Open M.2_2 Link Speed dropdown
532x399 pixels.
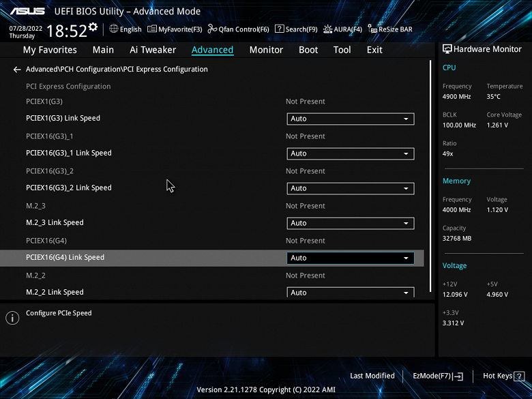click(x=351, y=293)
